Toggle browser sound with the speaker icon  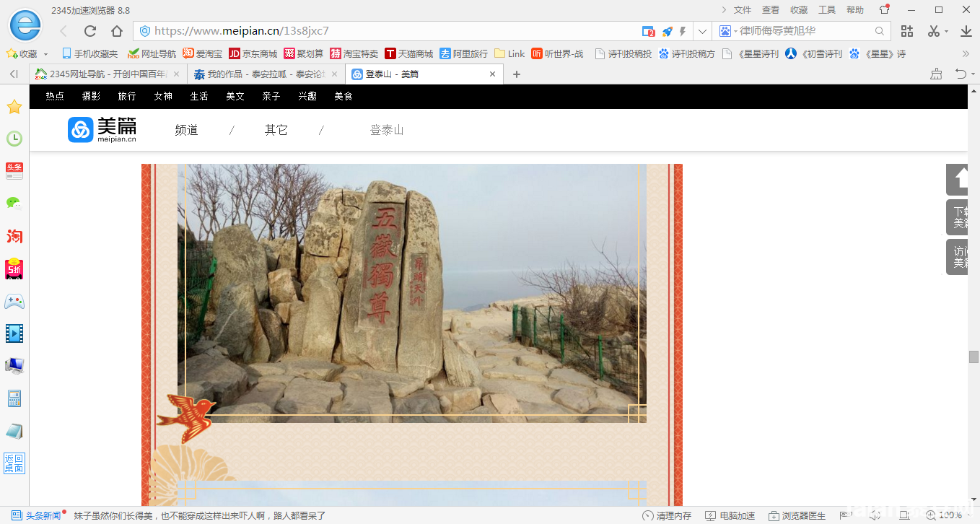874,515
